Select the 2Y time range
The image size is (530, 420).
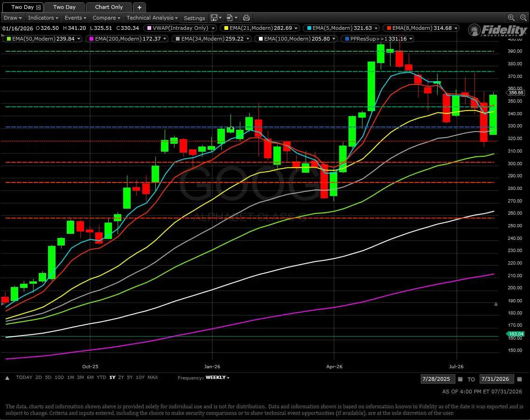pos(121,378)
